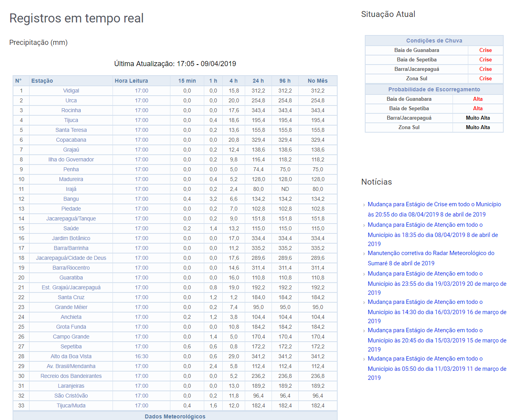
Task: Click the Condições de Chuva table header
Action: coord(434,41)
